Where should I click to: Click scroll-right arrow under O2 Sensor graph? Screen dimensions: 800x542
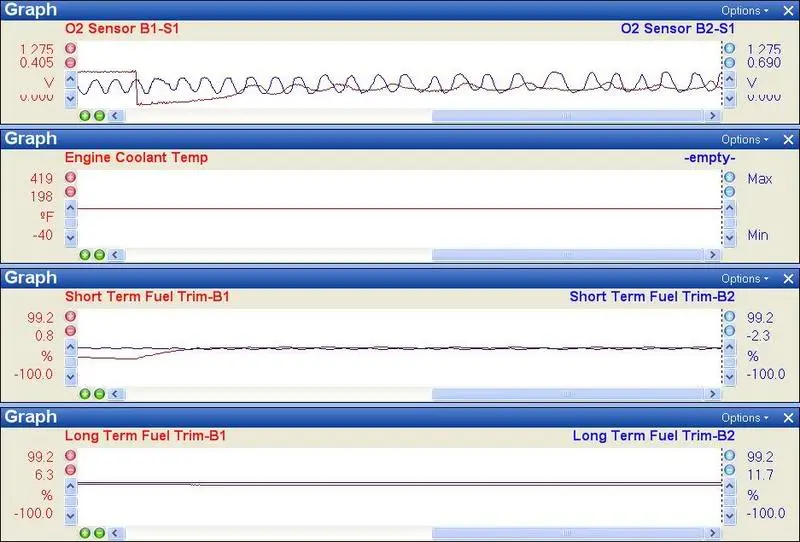(x=712, y=116)
